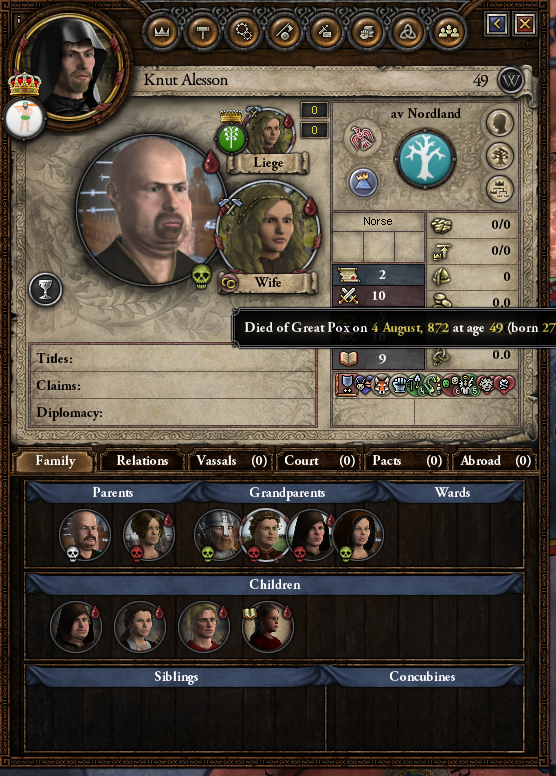Open the W wiki link icon
This screenshot has width=556, height=776.
510,81
